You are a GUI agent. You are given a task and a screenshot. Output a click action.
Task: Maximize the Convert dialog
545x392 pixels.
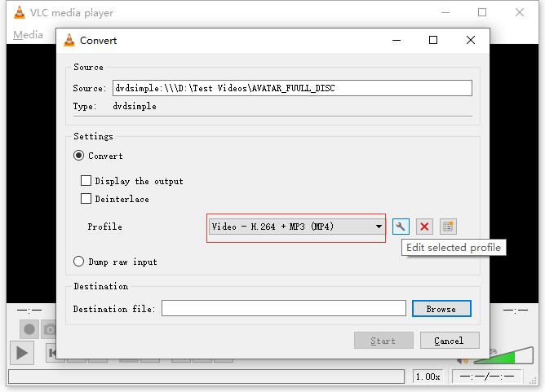tap(433, 40)
